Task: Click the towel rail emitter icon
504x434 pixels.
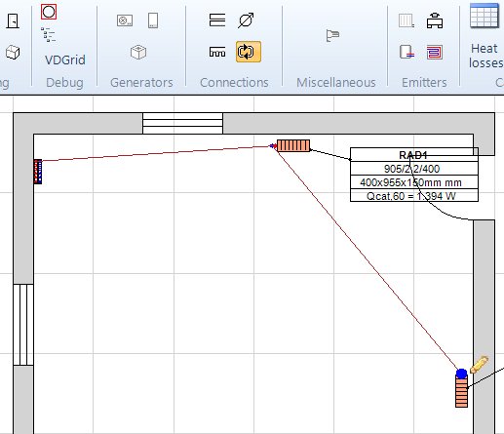Action: click(407, 52)
